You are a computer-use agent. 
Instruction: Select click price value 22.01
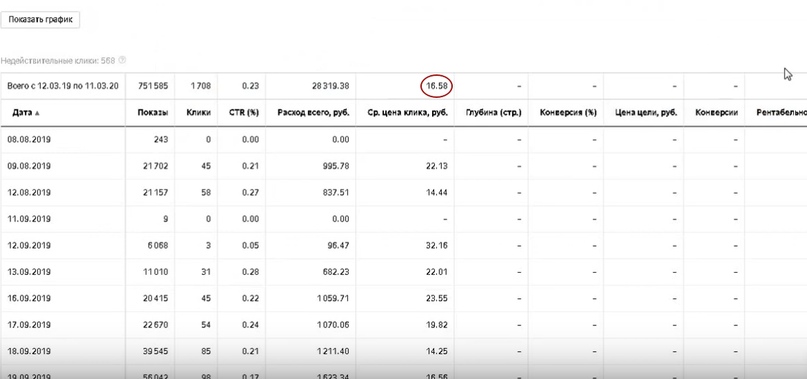tap(437, 272)
